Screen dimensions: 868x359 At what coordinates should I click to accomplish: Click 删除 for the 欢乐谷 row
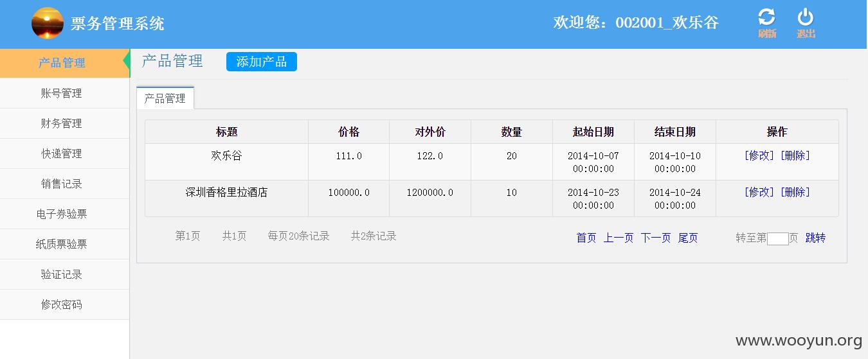click(795, 155)
